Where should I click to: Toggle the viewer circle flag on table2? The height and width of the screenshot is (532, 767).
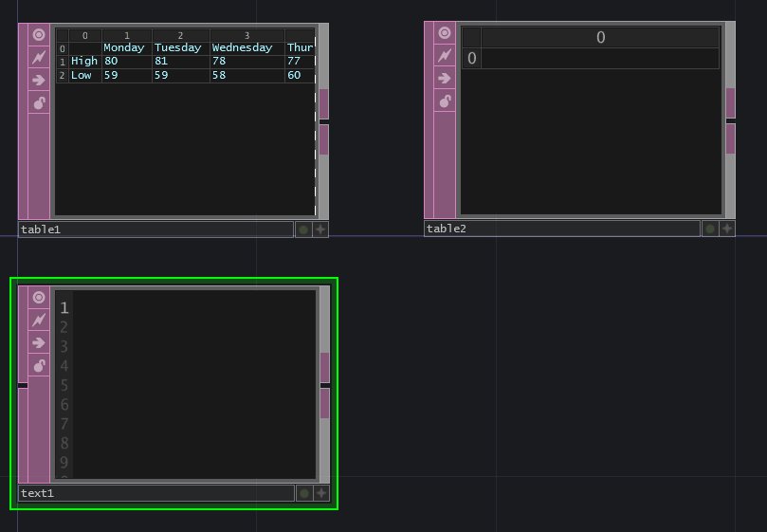pos(445,34)
